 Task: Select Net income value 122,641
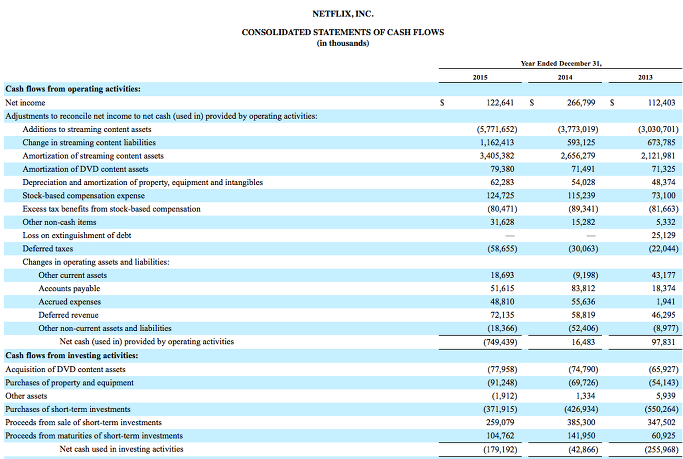tap(500, 103)
